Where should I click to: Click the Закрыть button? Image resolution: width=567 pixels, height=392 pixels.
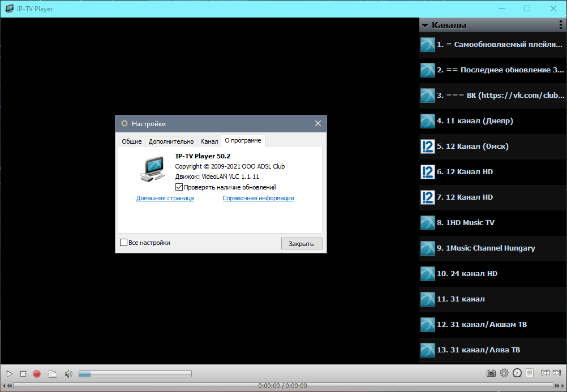click(302, 243)
